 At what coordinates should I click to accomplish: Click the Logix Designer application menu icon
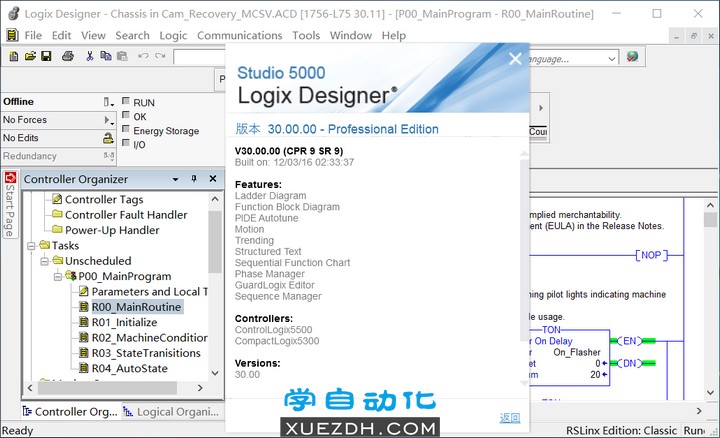(11, 35)
